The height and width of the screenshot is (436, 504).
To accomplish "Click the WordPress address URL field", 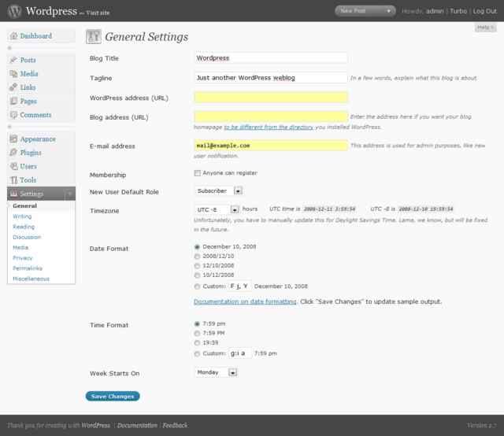I will (271, 97).
